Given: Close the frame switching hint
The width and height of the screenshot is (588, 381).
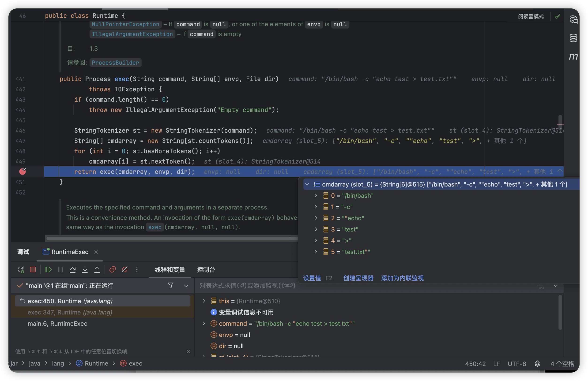Looking at the screenshot, I should tap(188, 351).
